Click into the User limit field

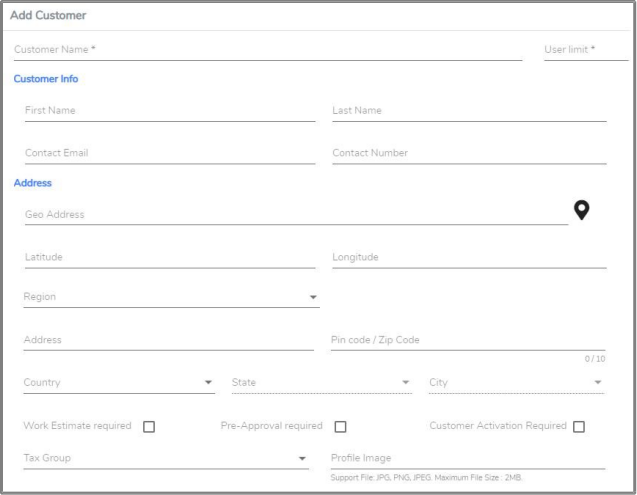tap(586, 50)
